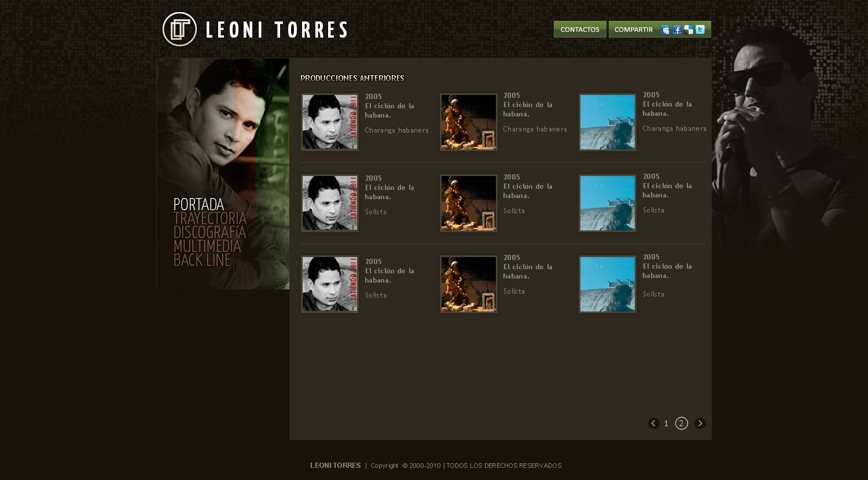Share the page on MySpace

click(665, 30)
